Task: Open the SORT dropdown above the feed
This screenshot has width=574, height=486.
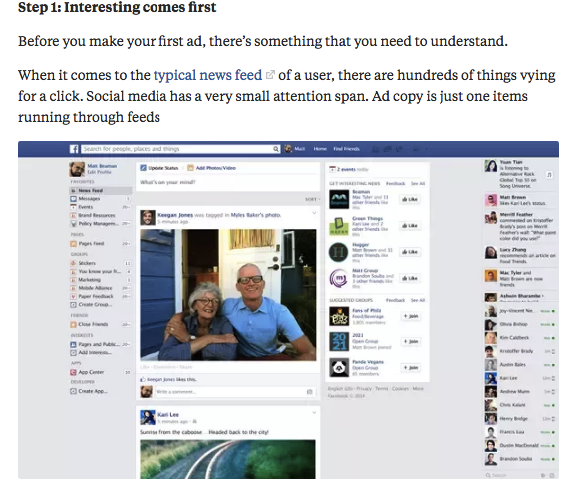Action: 312,199
